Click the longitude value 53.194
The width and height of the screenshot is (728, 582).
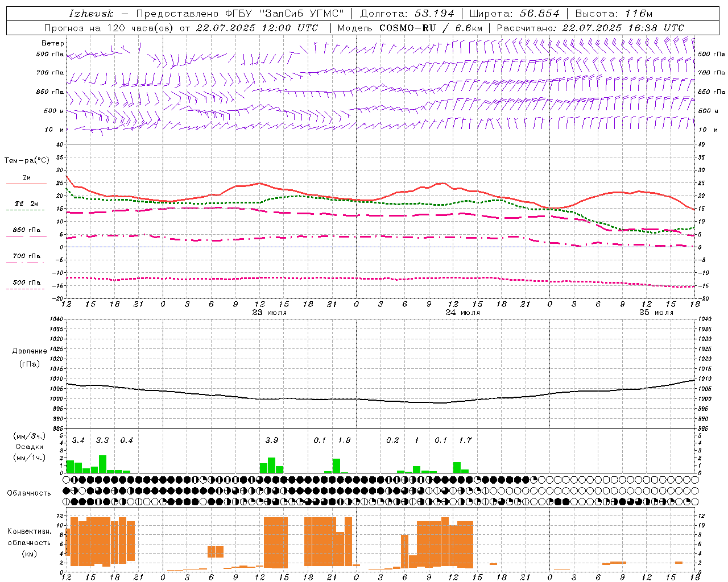[x=435, y=14]
